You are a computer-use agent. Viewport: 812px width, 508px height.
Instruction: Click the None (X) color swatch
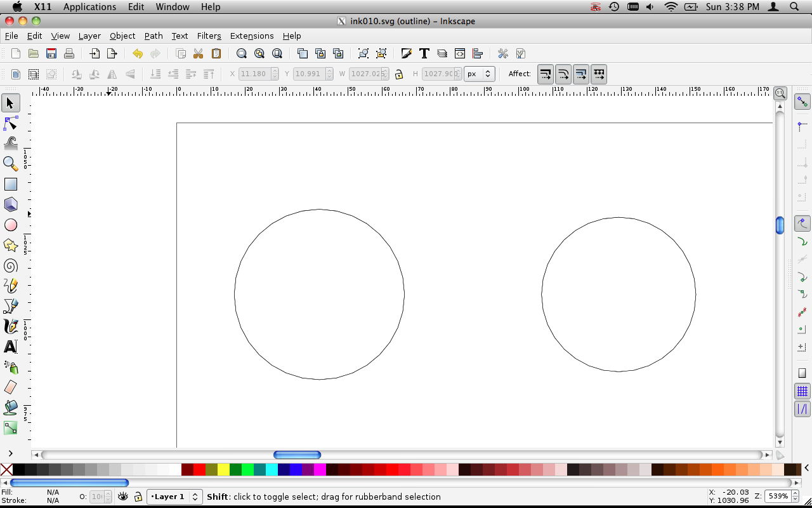coord(6,470)
